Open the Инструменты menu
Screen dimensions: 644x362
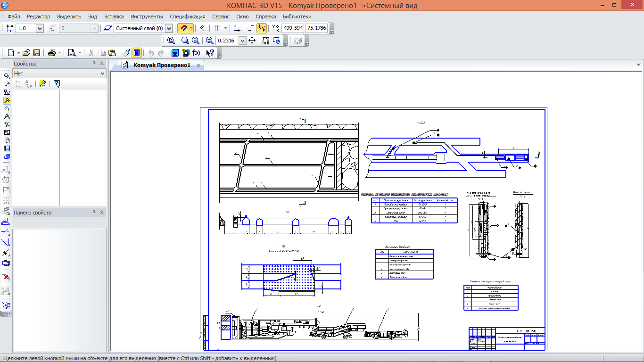(147, 16)
